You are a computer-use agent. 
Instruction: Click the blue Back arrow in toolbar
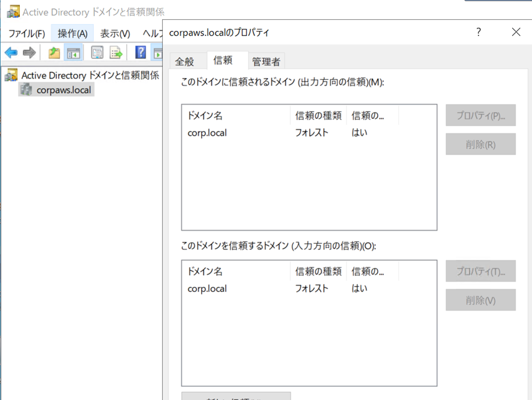pyautogui.click(x=11, y=53)
